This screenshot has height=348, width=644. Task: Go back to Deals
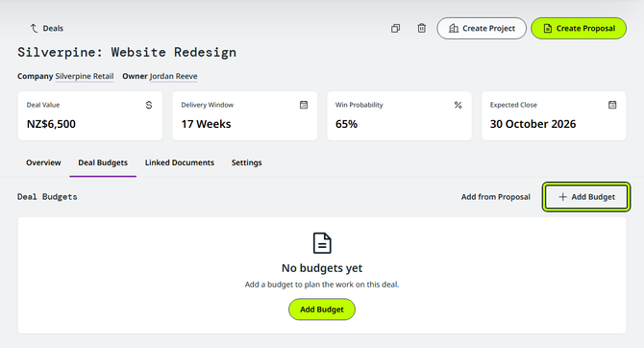(46, 28)
